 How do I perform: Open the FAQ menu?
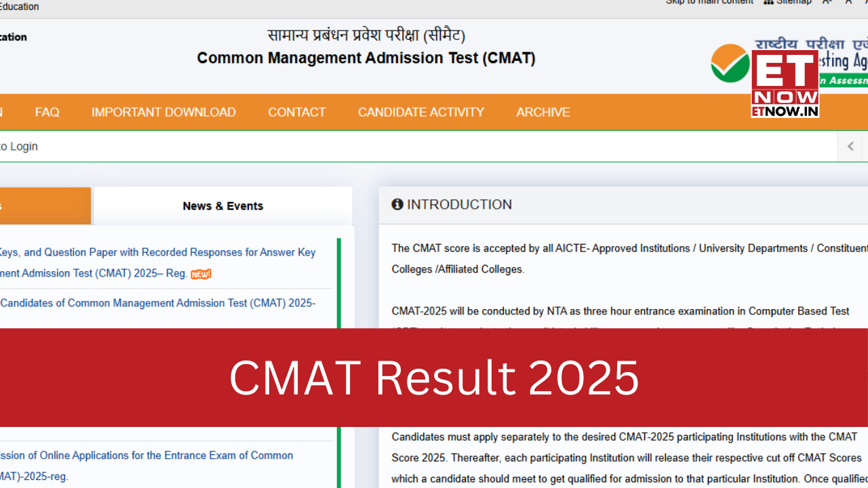(x=47, y=112)
